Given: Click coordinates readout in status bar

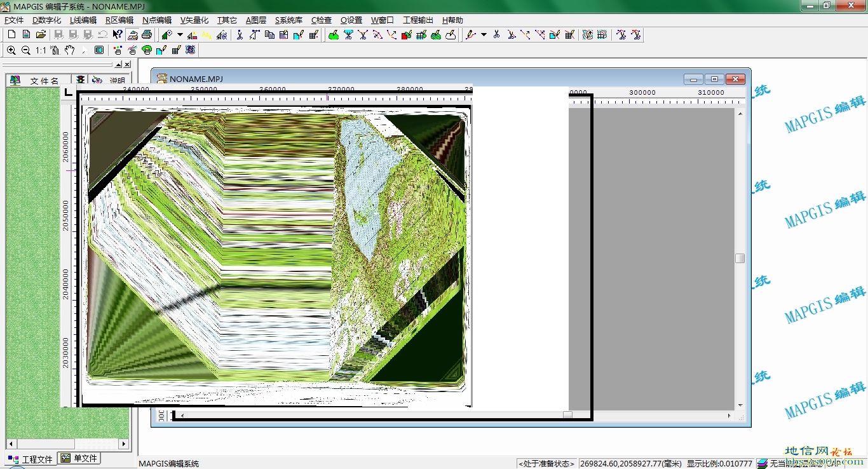Looking at the screenshot, I should [x=630, y=463].
